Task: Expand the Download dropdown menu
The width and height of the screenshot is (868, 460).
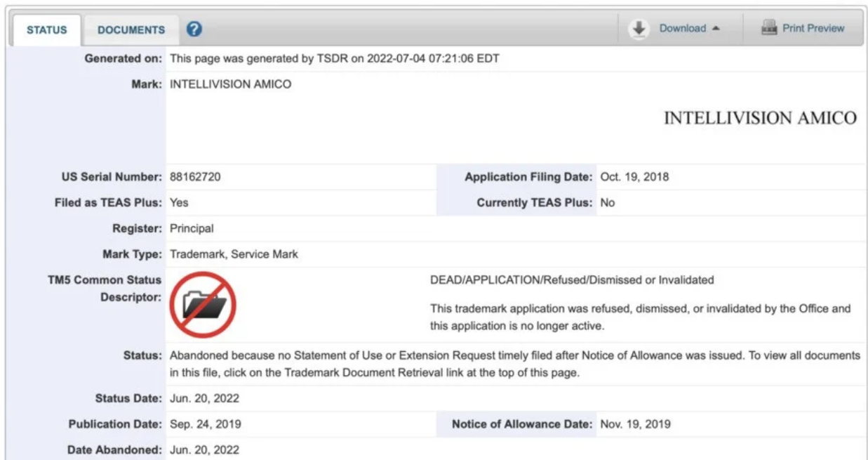Action: [x=689, y=29]
